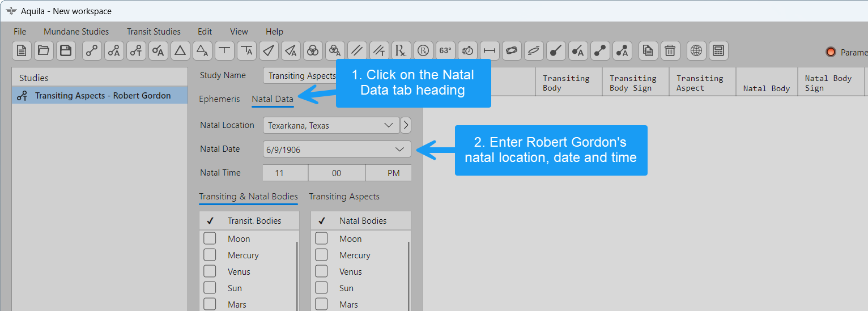
Task: Check Sun in Transit. Bodies list
Action: pos(210,288)
